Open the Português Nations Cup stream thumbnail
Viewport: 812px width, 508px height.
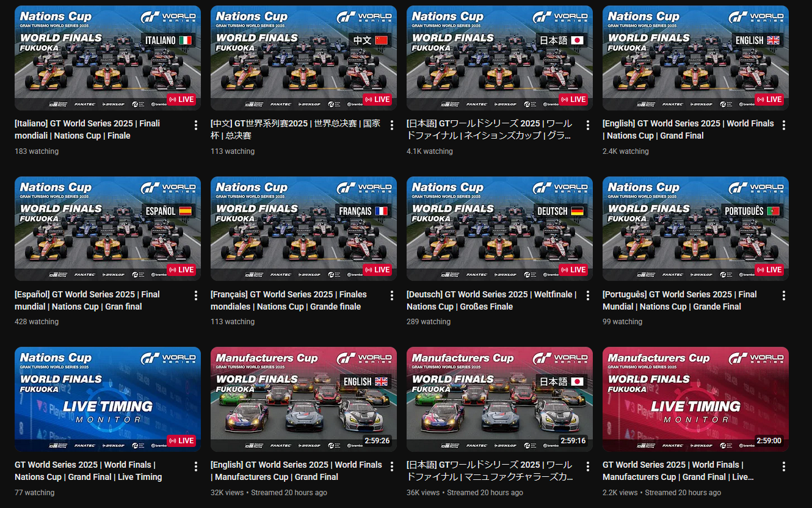tap(695, 229)
